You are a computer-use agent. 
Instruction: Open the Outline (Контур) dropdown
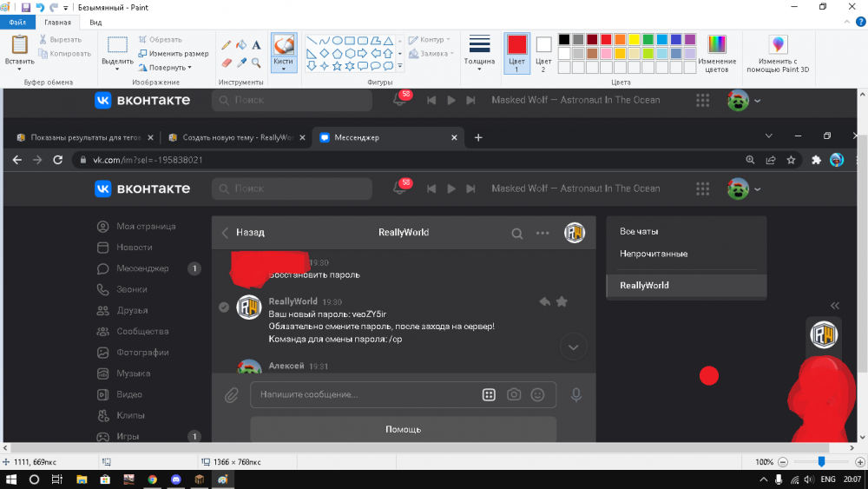click(x=430, y=40)
